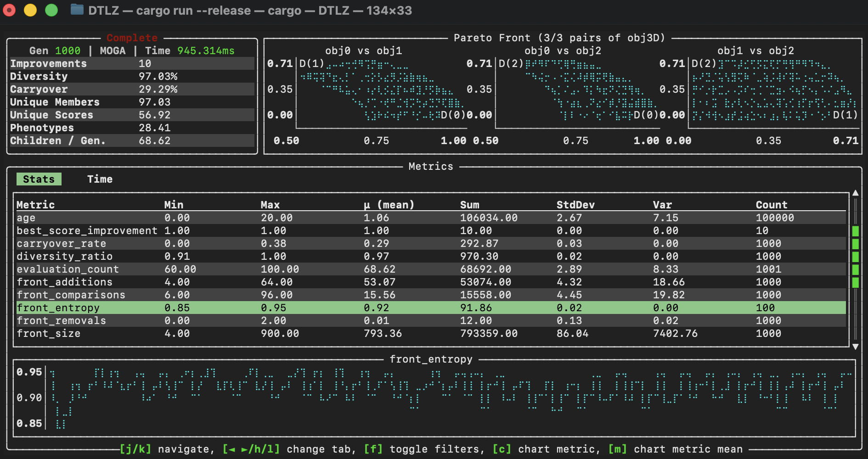Viewport: 868px width, 459px height.
Task: Switch to the Time tab
Action: click(x=100, y=179)
